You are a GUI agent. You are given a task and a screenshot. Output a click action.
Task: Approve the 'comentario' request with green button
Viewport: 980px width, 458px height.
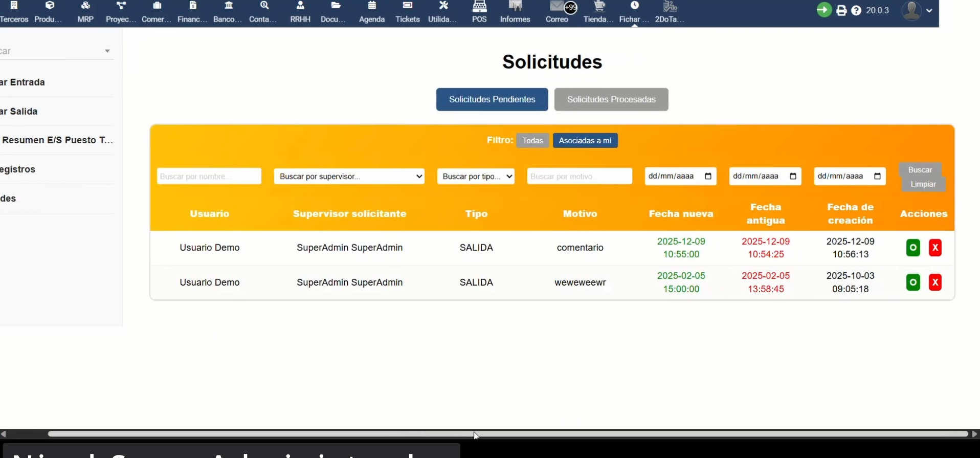click(x=913, y=248)
